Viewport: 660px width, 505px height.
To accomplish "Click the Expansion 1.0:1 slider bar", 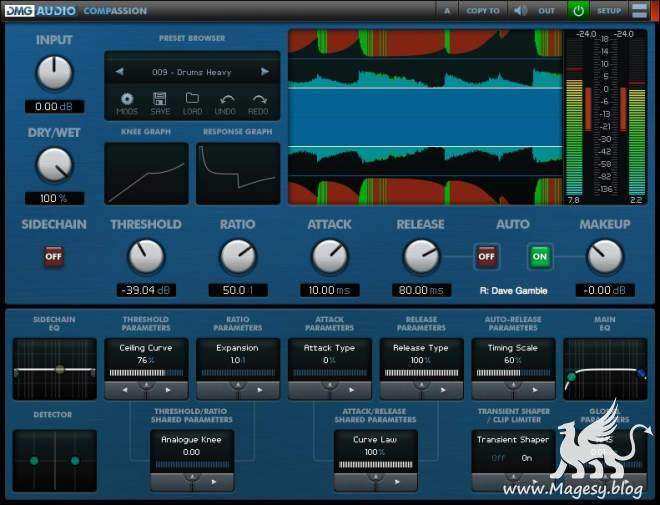I will (x=238, y=373).
